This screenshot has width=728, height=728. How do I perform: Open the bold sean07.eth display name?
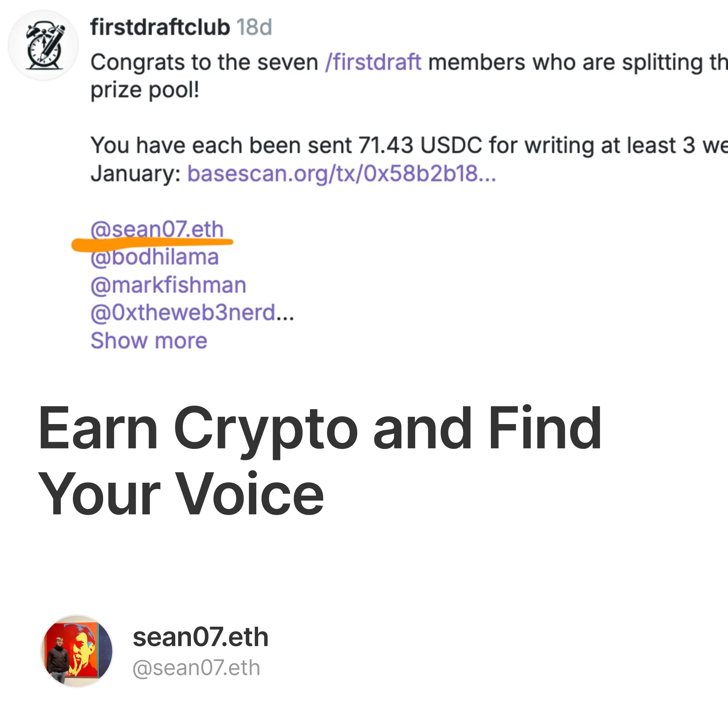[x=200, y=638]
